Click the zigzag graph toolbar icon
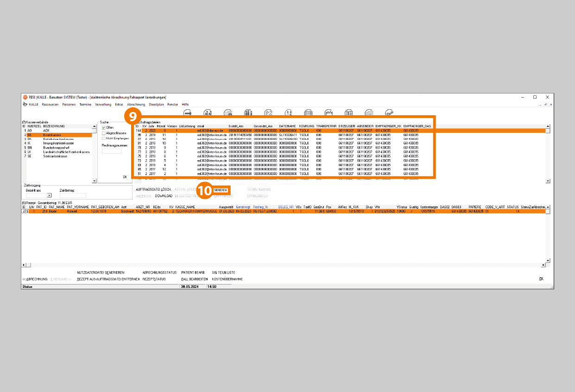The image size is (575, 392). (329, 112)
